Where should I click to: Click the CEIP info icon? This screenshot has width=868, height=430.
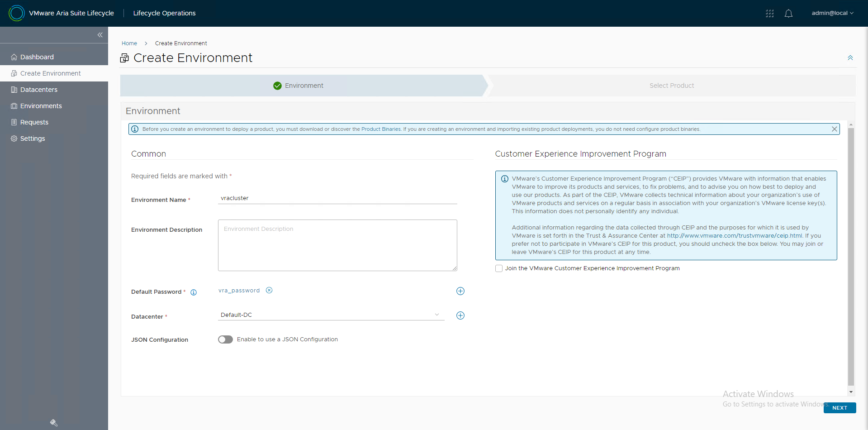coord(505,179)
